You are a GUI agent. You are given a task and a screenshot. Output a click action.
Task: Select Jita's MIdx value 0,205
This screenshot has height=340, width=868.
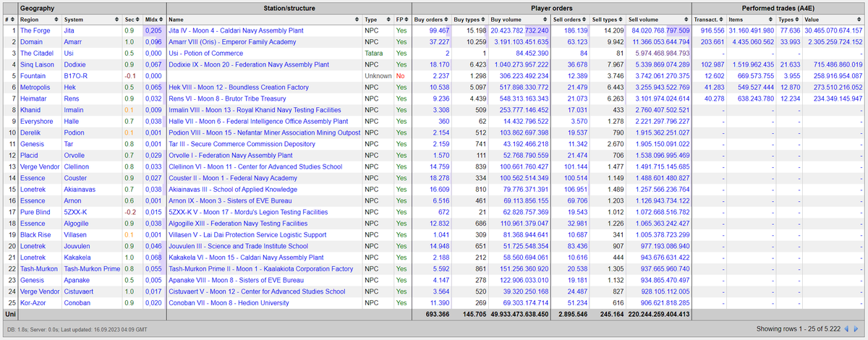[x=154, y=31]
